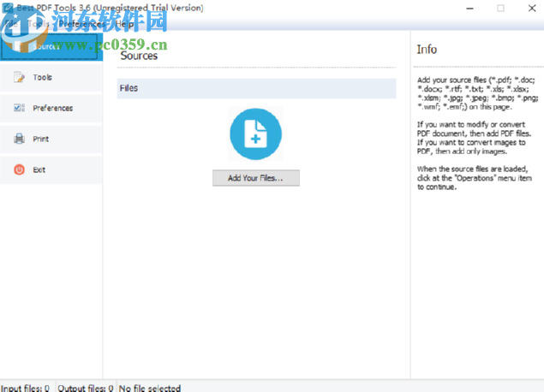Select the Tools label in sidebar
544x392 pixels.
[x=42, y=77]
